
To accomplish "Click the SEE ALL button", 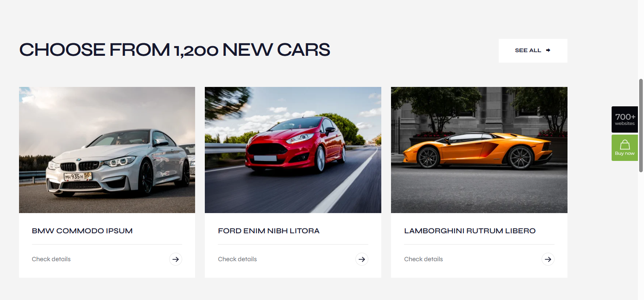I will 533,51.
